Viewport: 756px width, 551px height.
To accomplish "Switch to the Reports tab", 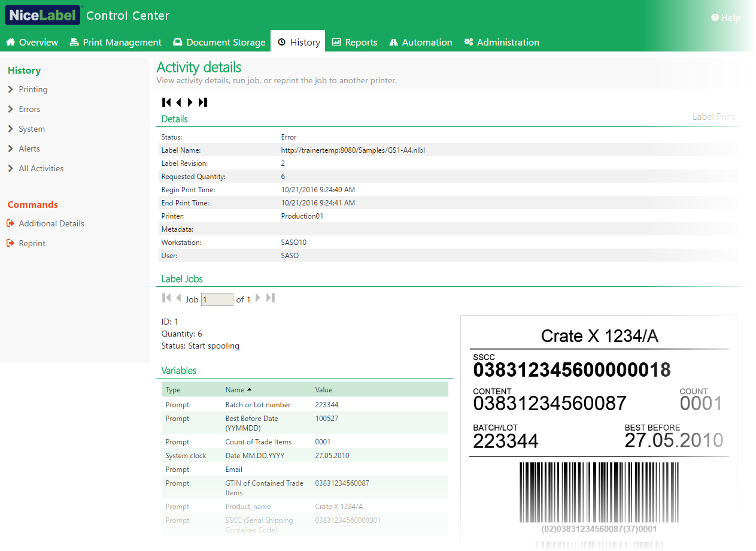I will coord(354,42).
